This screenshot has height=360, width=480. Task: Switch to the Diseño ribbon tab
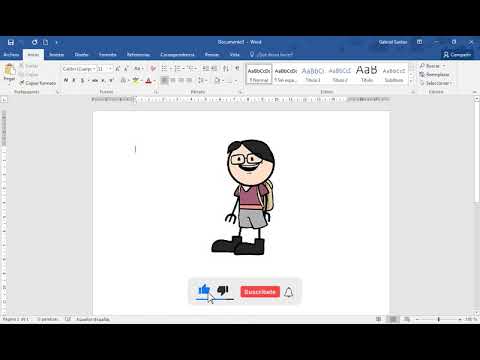(x=81, y=54)
